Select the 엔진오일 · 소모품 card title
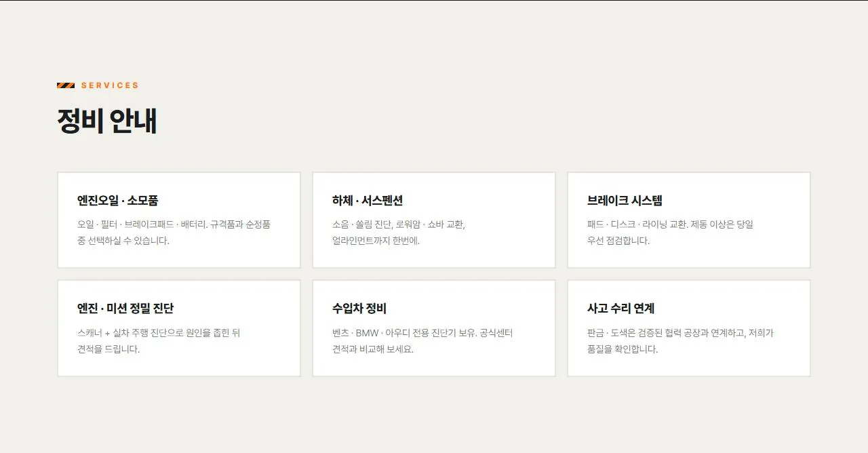This screenshot has width=868, height=453. pyautogui.click(x=118, y=201)
